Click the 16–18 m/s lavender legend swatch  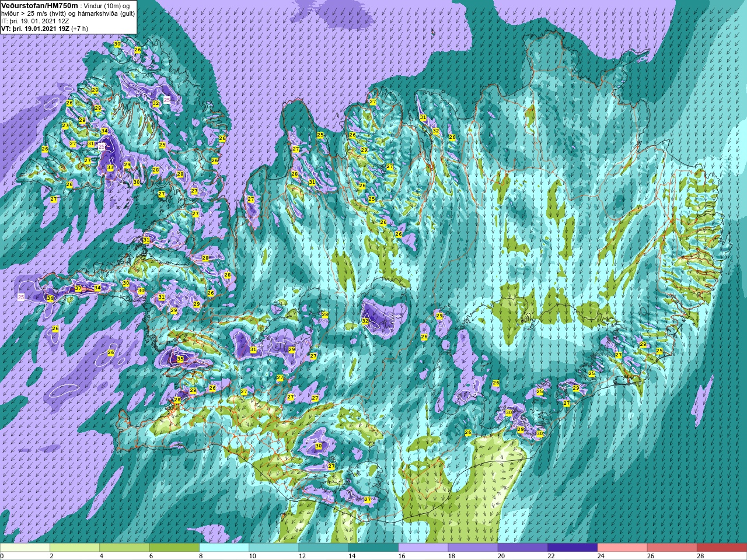(x=423, y=548)
